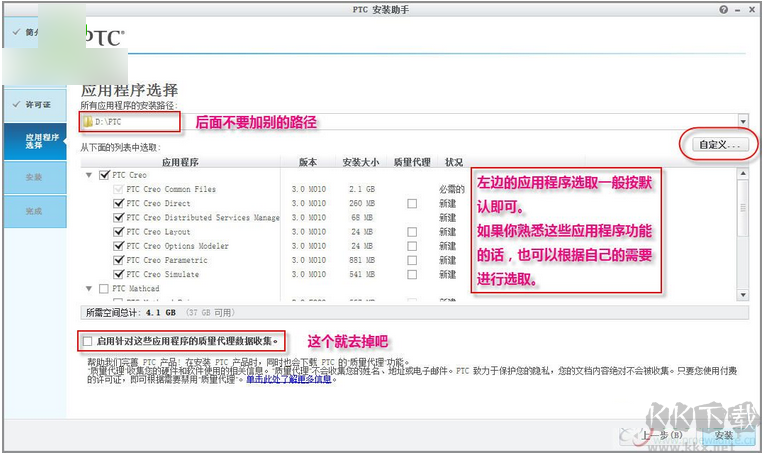Viewport: 762px width, 454px height.
Task: Click the 安装 install button
Action: pos(724,436)
